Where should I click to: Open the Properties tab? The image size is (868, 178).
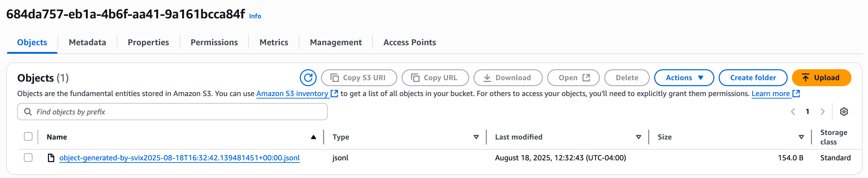(148, 42)
